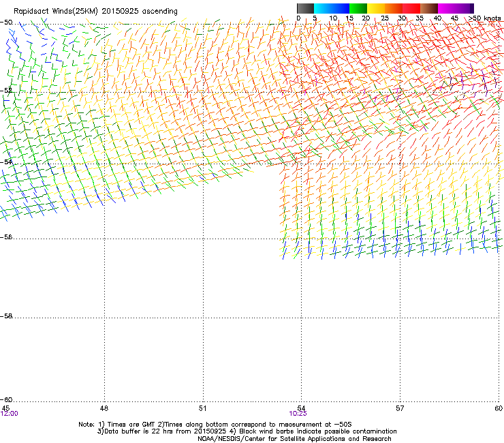The height and width of the screenshot is (443, 504).
Task: Click latitude label '-60'
Action: click(6, 399)
